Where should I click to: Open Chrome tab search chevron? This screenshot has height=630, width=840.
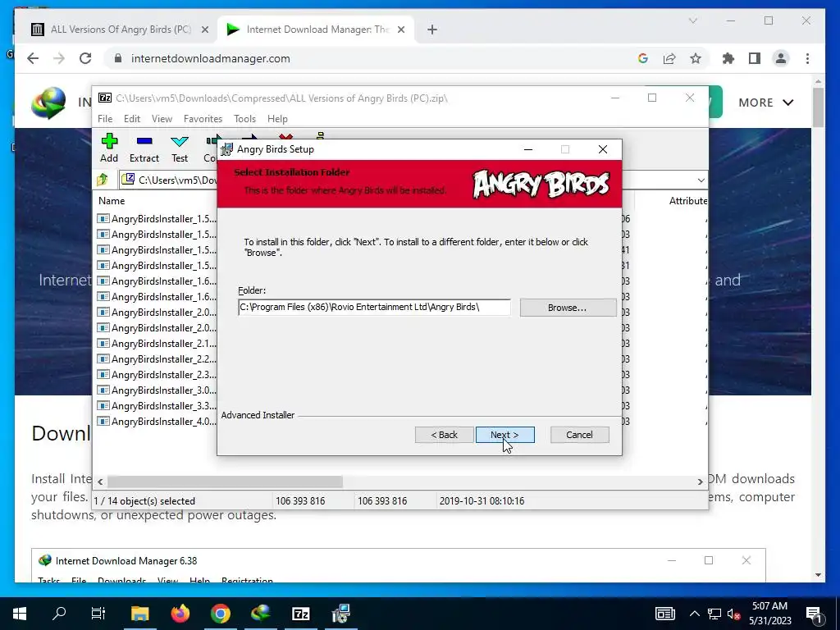pyautogui.click(x=692, y=21)
